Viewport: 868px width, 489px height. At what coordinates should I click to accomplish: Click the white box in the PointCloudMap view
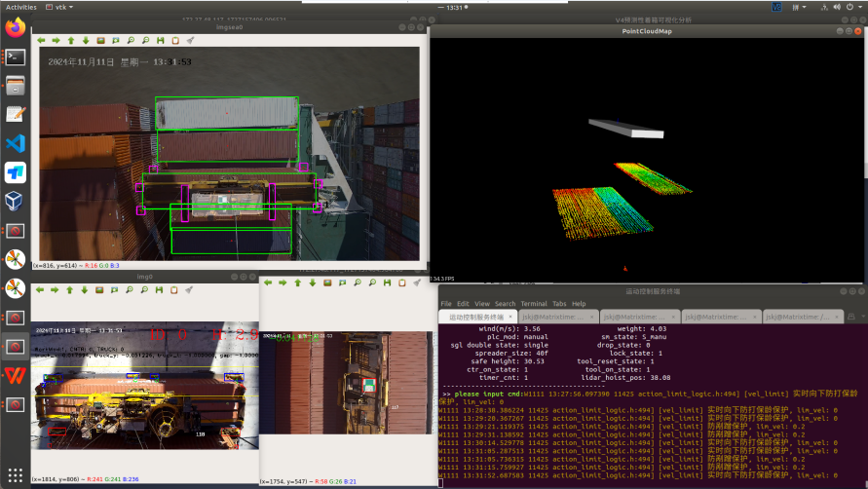625,128
